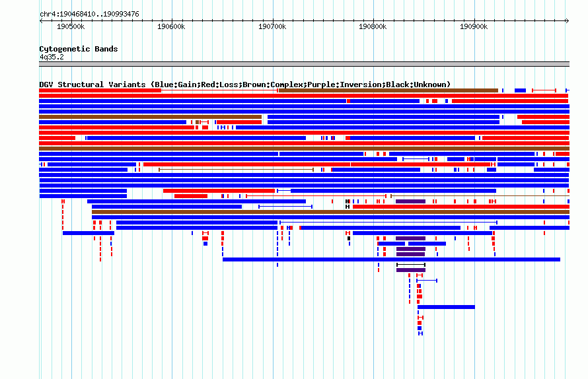Select short blue gain bar in the top row
This screenshot has height=379, width=588.
(x=520, y=90)
